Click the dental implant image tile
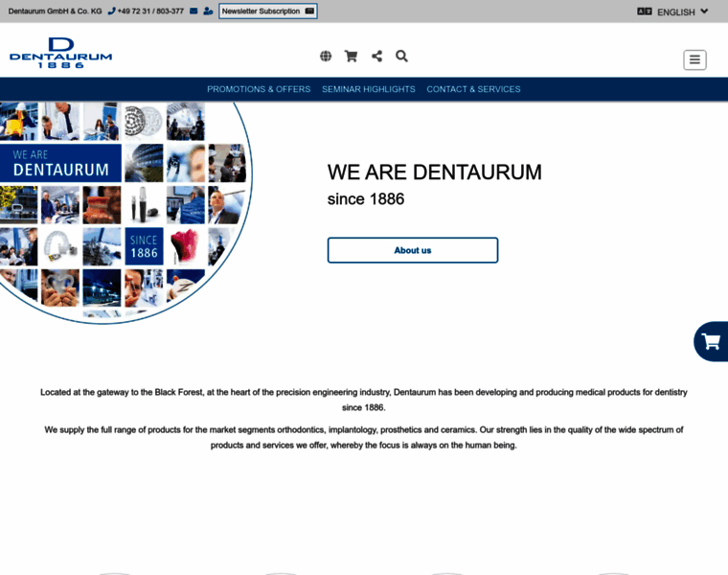 [x=144, y=205]
